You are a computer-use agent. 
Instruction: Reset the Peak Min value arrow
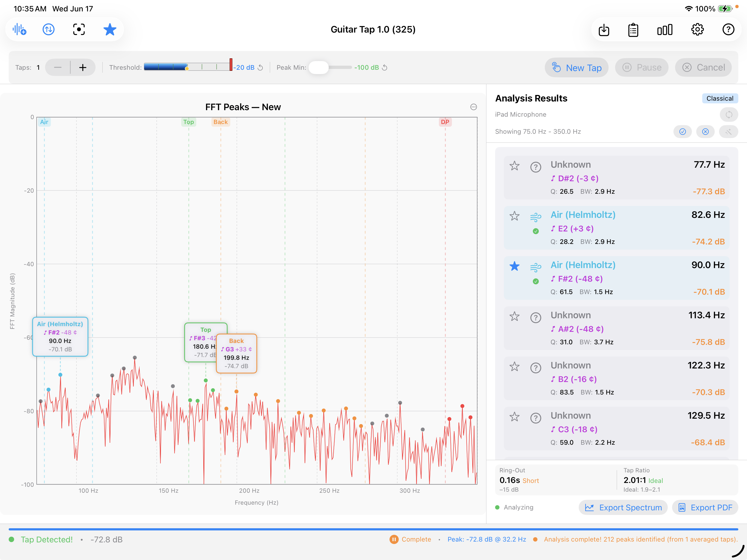tap(385, 68)
